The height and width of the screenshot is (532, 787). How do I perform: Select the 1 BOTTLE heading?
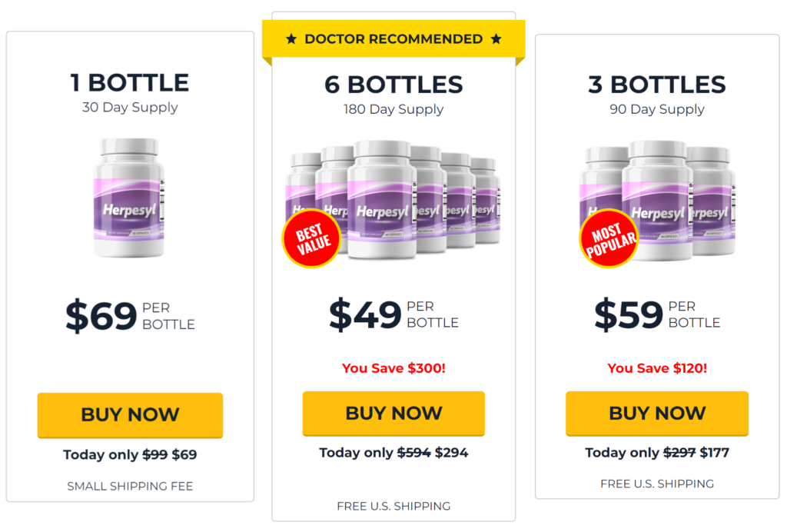(x=129, y=83)
